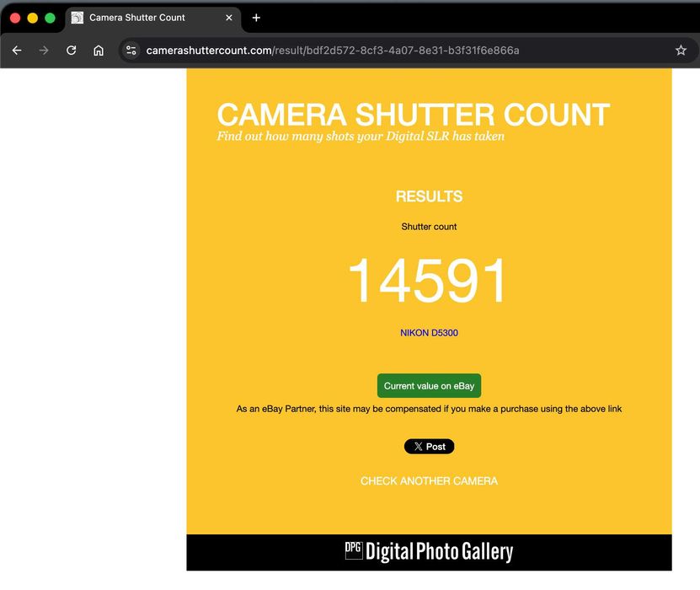Image resolution: width=700 pixels, height=590 pixels.
Task: Click CHECK ANOTHER CAMERA link
Action: click(x=429, y=481)
